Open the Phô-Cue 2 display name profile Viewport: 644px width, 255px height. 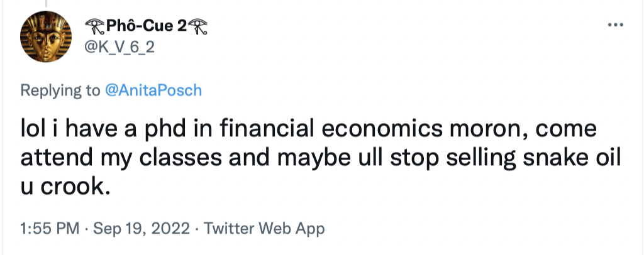tap(145, 26)
